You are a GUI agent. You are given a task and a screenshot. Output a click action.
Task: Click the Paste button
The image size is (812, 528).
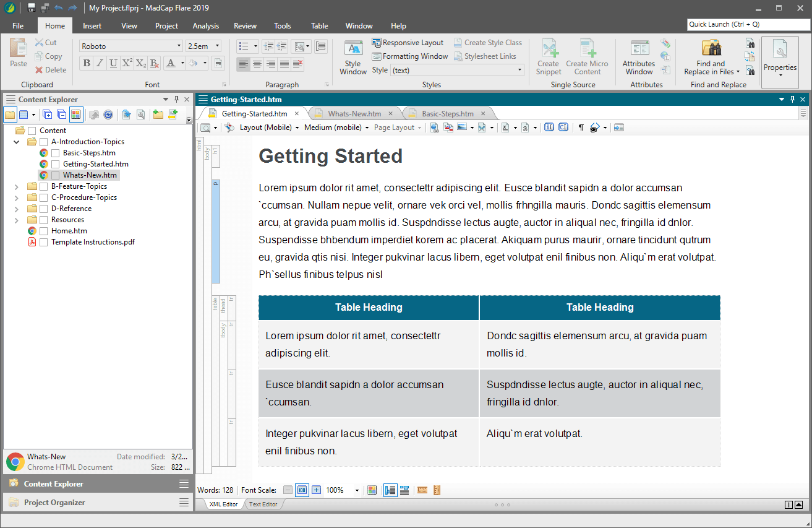(x=19, y=53)
